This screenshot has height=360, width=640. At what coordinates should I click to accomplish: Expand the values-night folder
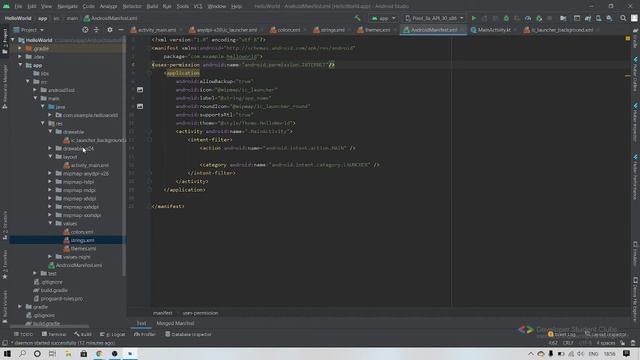(x=50, y=257)
